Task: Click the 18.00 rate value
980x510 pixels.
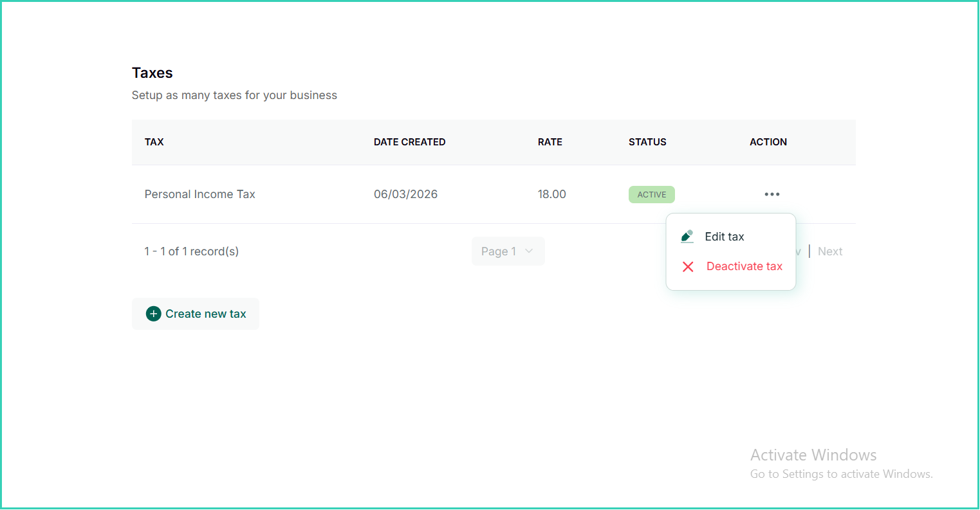Action: [x=552, y=194]
